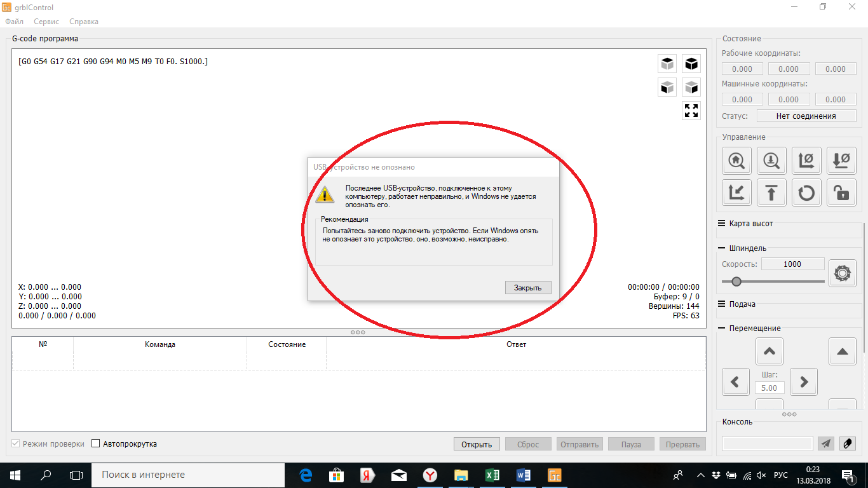Screen dimensions: 868x488
Task: Click the zero XY coordinates icon
Action: (x=806, y=161)
